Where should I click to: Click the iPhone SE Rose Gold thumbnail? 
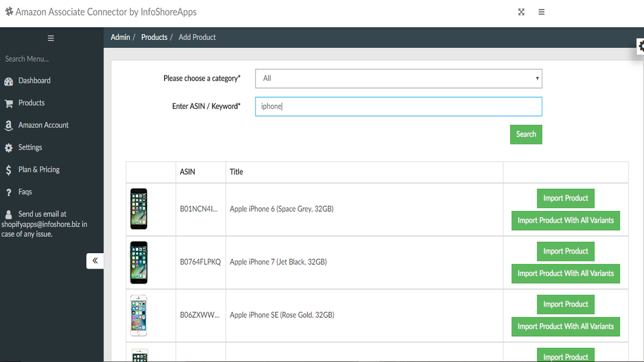coord(139,315)
